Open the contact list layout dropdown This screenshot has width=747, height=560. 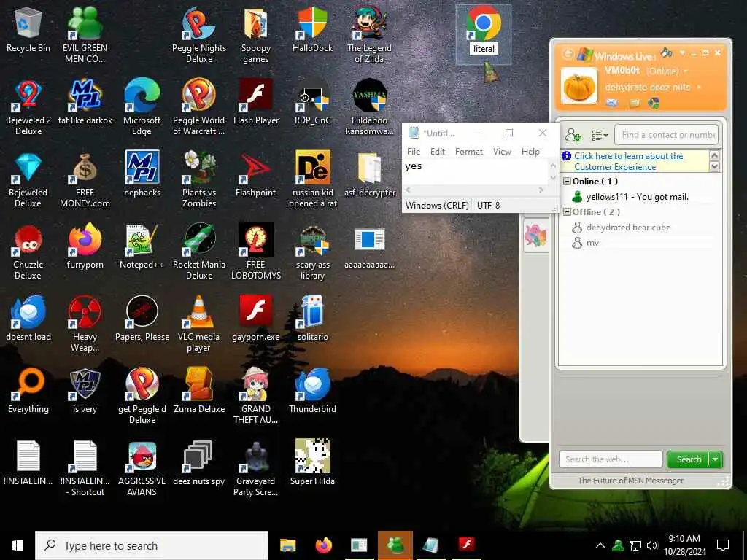(x=600, y=136)
